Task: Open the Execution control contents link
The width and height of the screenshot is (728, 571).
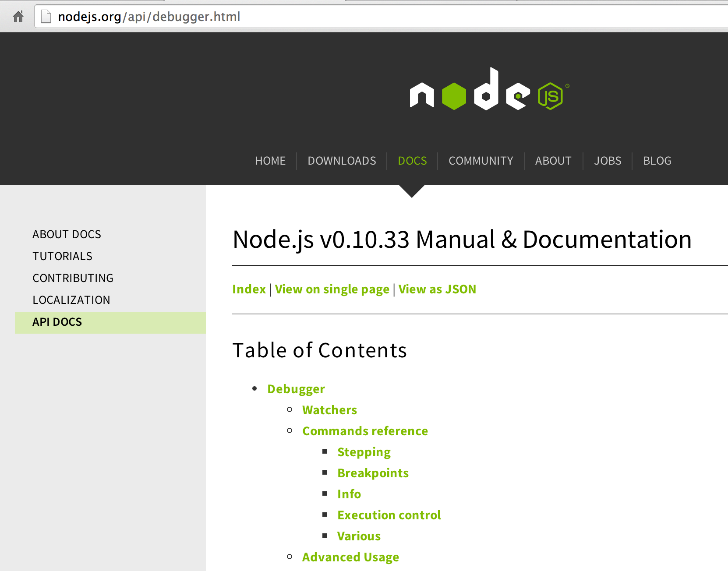Action: [389, 515]
